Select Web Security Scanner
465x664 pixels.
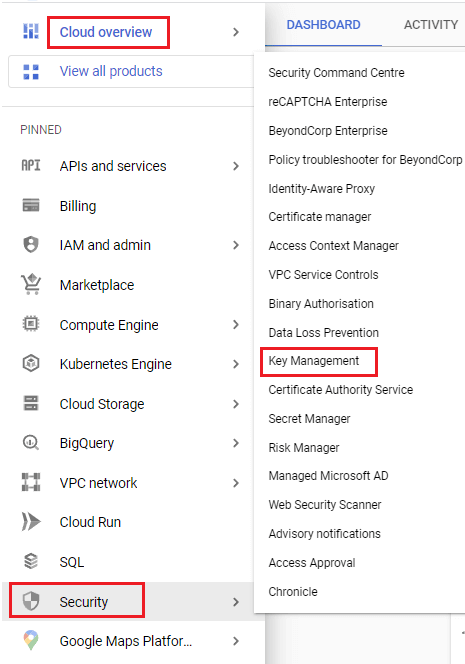(325, 505)
